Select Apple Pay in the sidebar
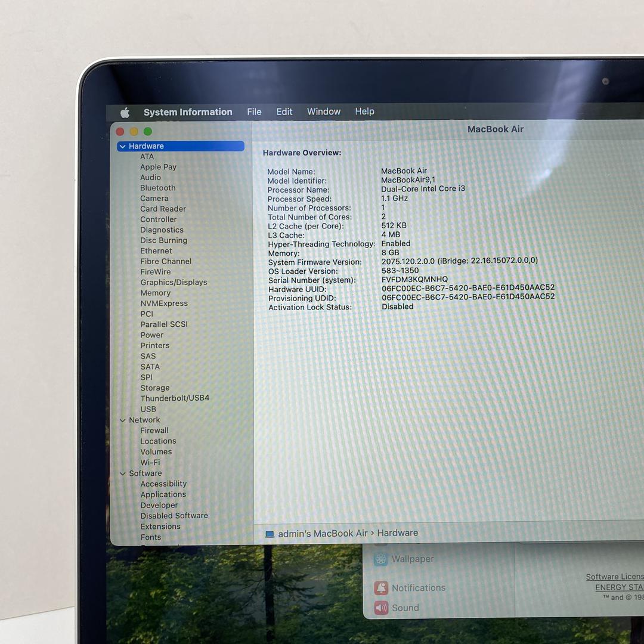644x644 pixels. pos(158,167)
